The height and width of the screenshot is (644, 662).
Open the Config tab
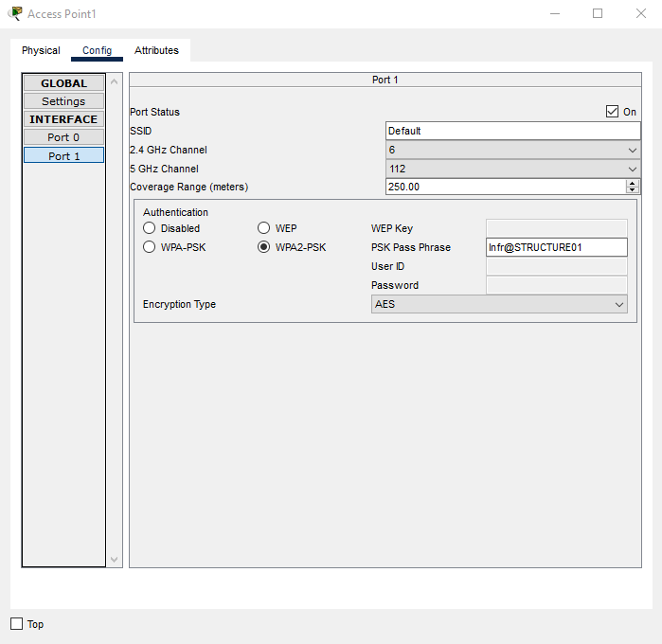click(x=98, y=50)
